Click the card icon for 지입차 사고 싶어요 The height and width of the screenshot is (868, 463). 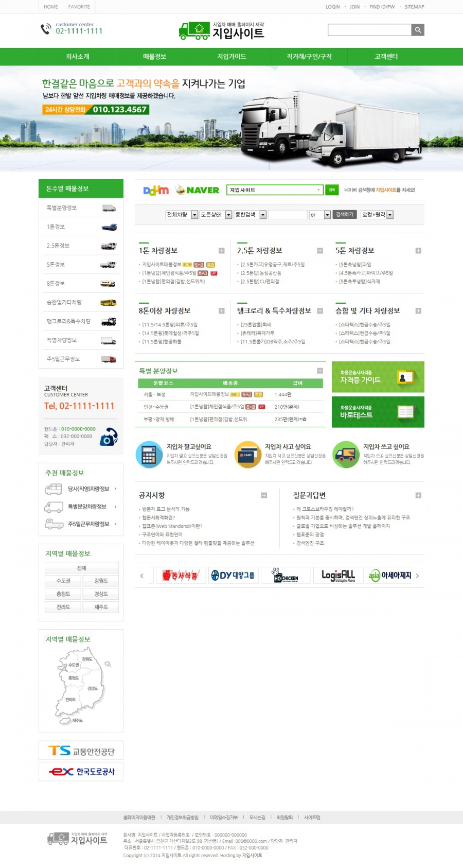pos(247,455)
